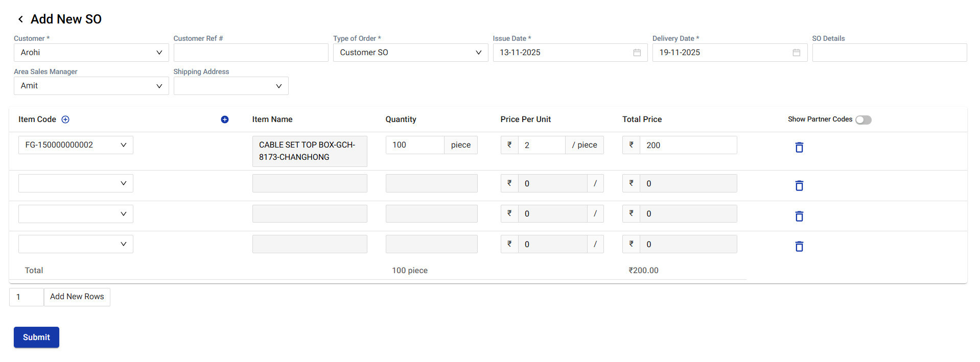This screenshot has height=362, width=980.
Task: Click the Submit button
Action: [x=36, y=337]
